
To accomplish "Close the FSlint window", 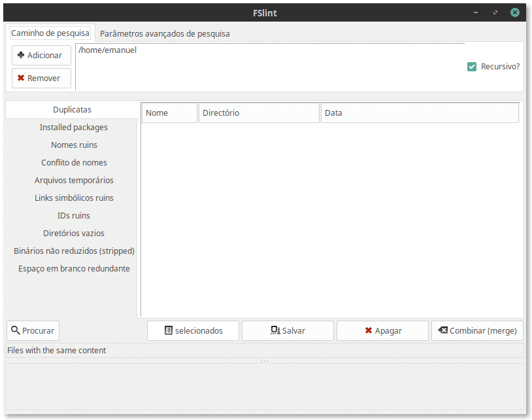I will (x=515, y=12).
